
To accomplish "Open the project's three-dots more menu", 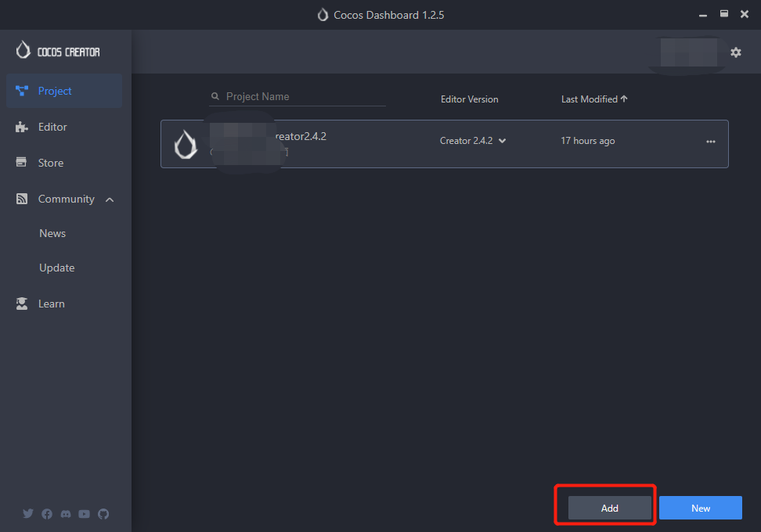I will [711, 142].
